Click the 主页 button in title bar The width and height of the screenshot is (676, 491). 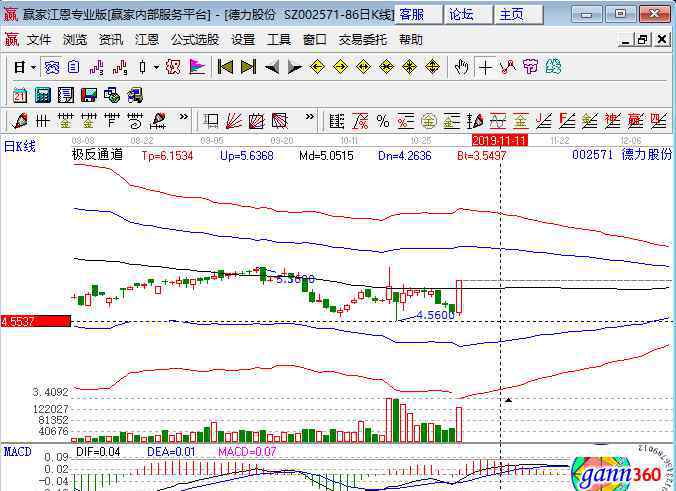point(519,15)
